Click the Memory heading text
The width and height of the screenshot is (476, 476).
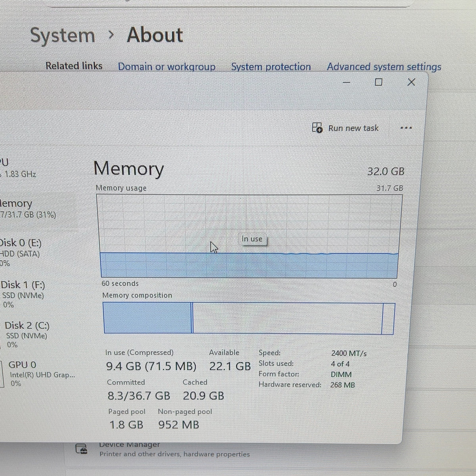coord(129,169)
